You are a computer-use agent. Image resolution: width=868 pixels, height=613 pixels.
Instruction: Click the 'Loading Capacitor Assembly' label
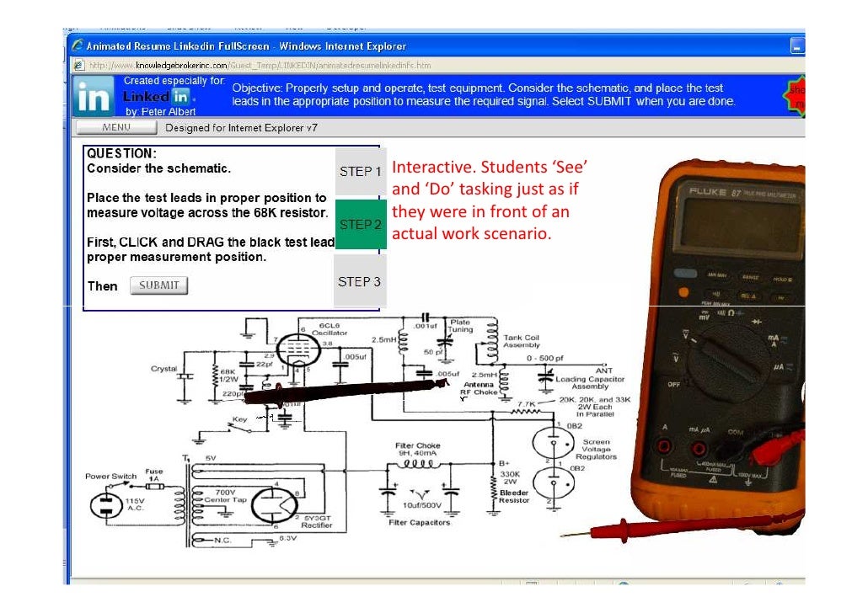(590, 383)
